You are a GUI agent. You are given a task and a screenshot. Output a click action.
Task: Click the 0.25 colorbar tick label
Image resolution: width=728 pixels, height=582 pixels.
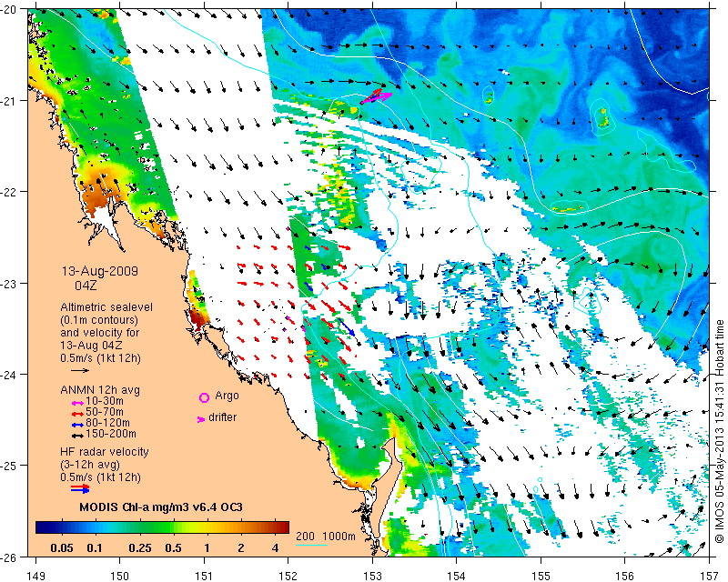[x=140, y=548]
